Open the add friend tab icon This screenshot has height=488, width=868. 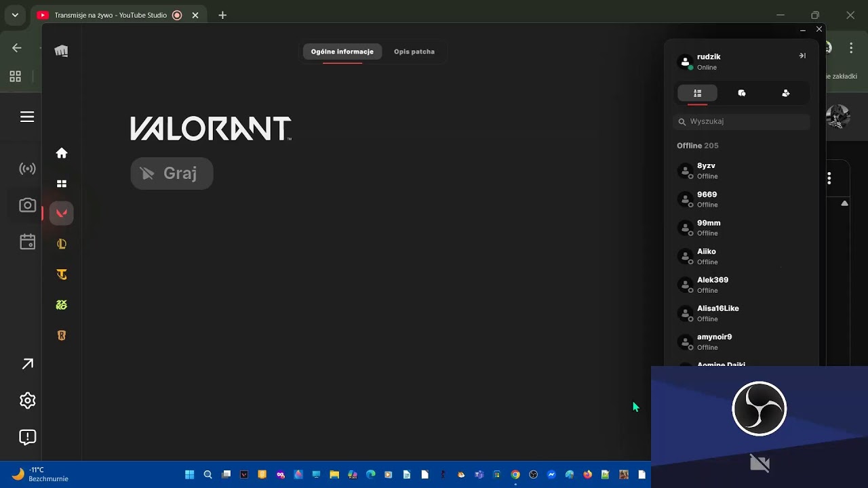coord(786,93)
